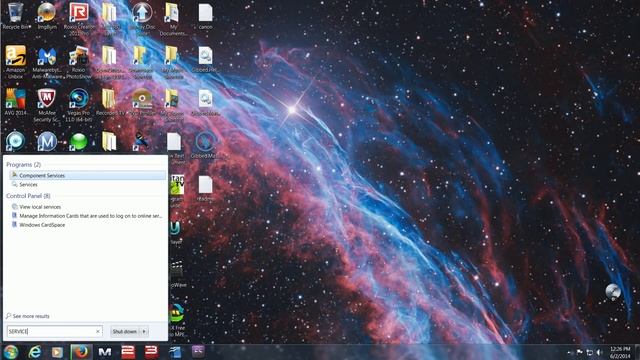Launch Roxio Creator 2011 Pro shortcut

click(x=79, y=18)
